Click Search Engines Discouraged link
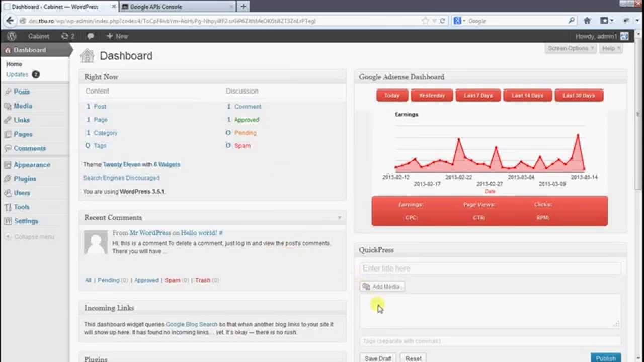Viewport: 644px width, 362px height. tap(121, 178)
